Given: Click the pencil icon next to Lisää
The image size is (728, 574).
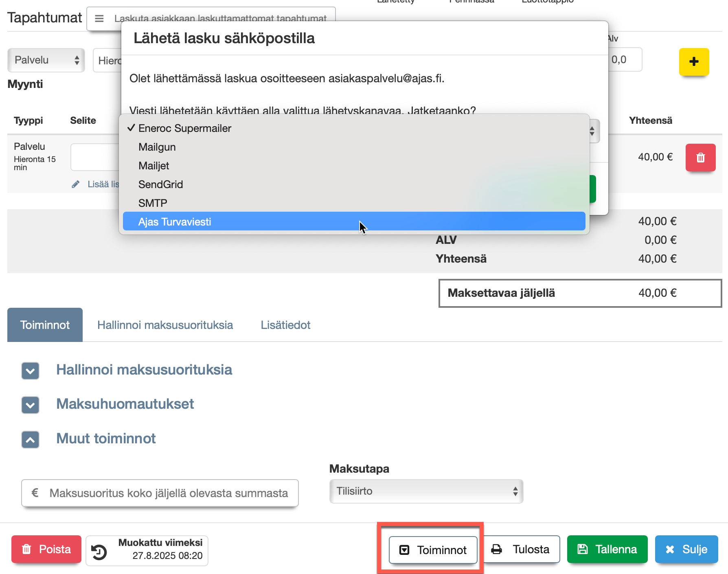Looking at the screenshot, I should [76, 184].
